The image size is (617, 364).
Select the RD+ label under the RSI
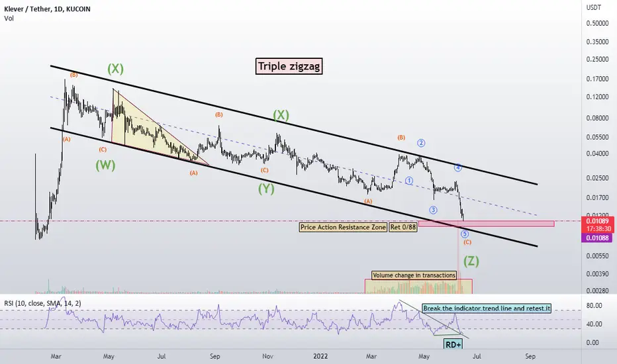pos(453,345)
